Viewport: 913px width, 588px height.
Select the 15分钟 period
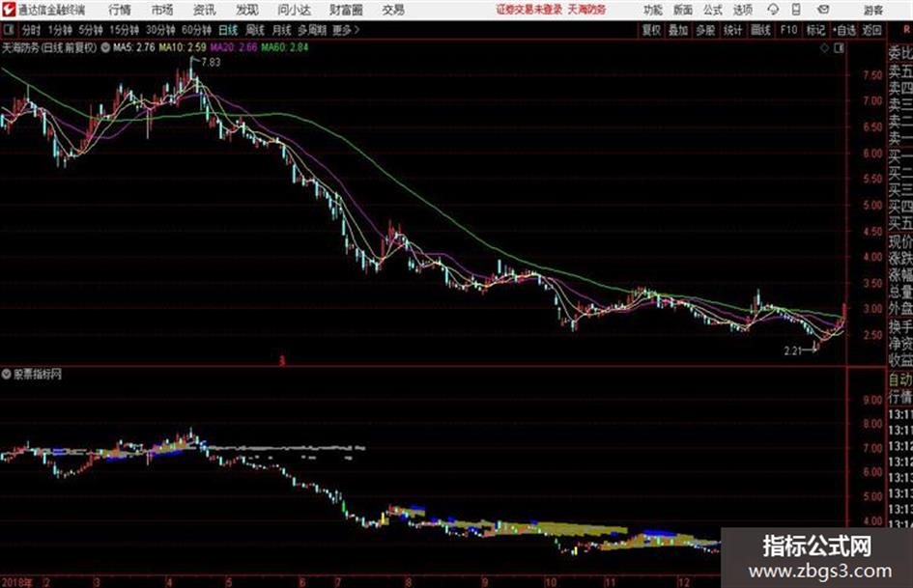[x=124, y=30]
